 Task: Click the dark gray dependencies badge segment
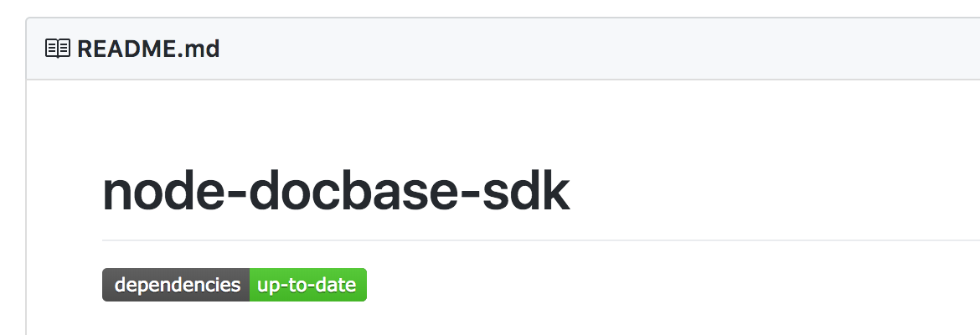(x=176, y=285)
